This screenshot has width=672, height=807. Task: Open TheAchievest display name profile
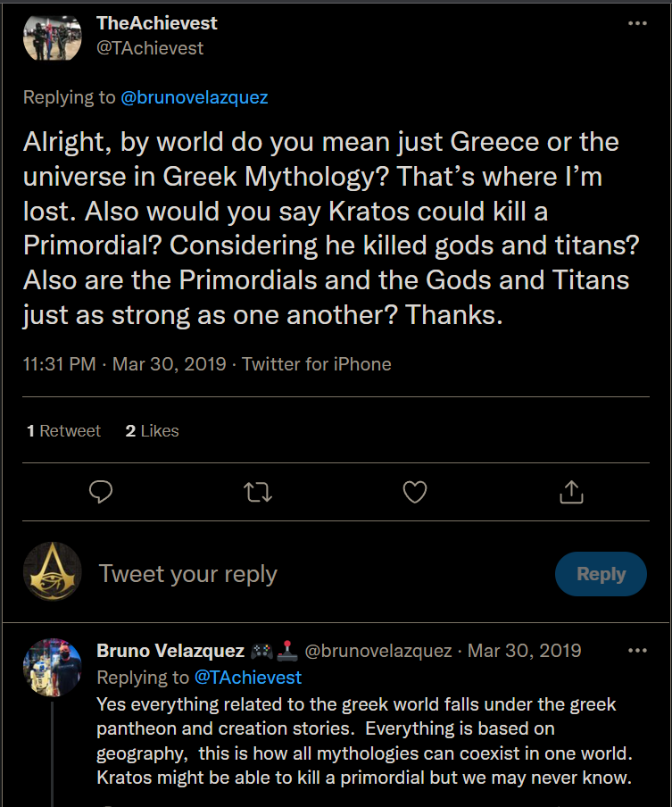pos(156,23)
